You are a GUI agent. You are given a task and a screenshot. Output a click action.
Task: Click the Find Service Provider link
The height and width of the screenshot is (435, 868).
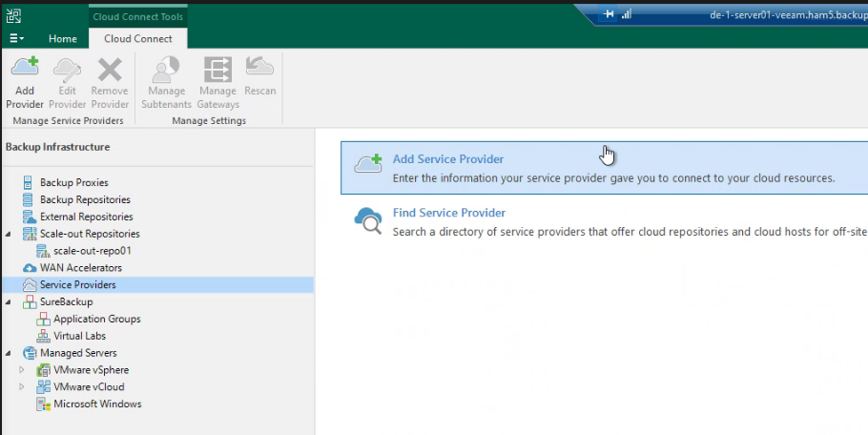(449, 213)
